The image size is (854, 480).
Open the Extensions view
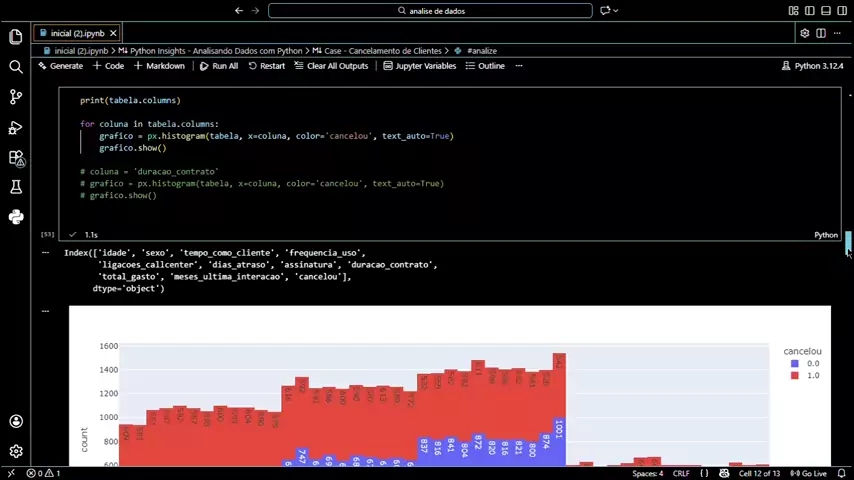tap(16, 158)
